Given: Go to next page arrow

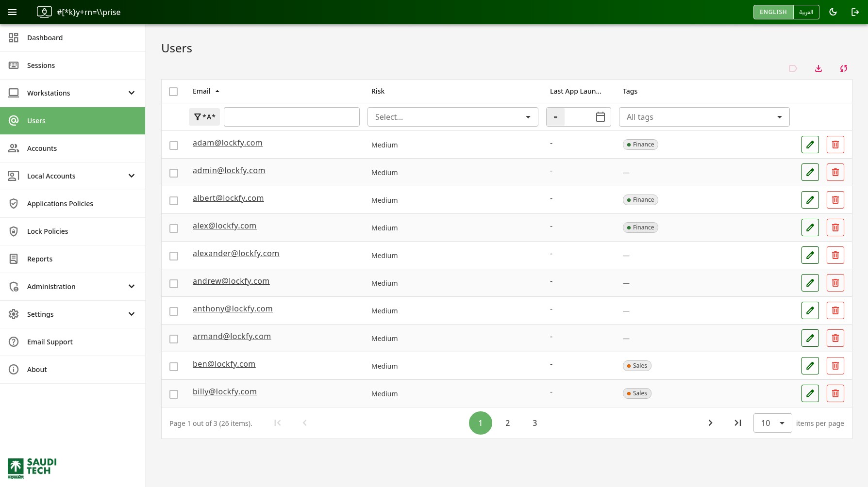Looking at the screenshot, I should (x=710, y=423).
